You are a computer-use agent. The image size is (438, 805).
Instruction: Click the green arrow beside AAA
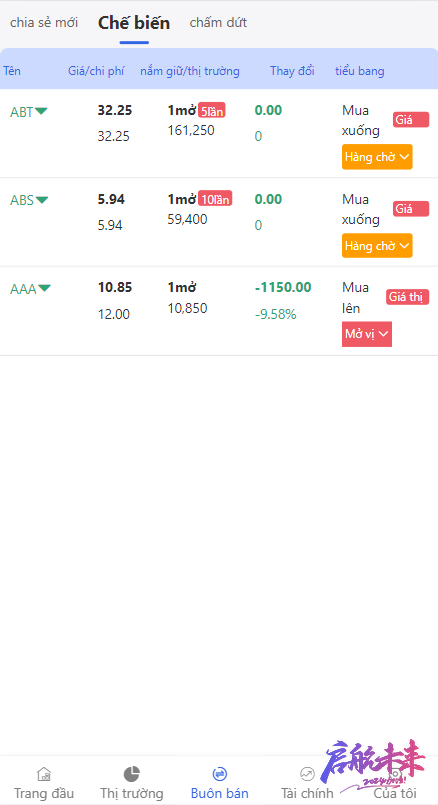pos(45,289)
